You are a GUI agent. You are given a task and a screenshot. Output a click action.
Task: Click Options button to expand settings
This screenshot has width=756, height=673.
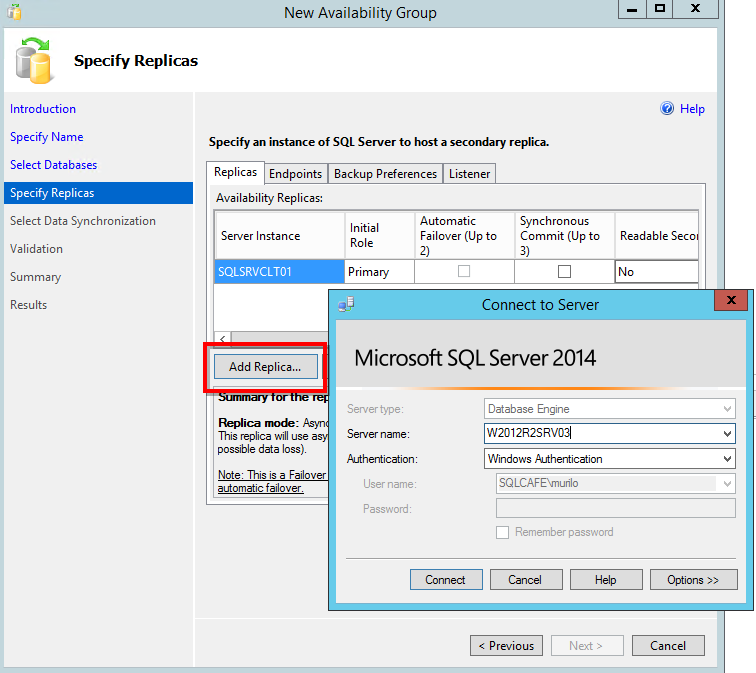click(x=692, y=580)
